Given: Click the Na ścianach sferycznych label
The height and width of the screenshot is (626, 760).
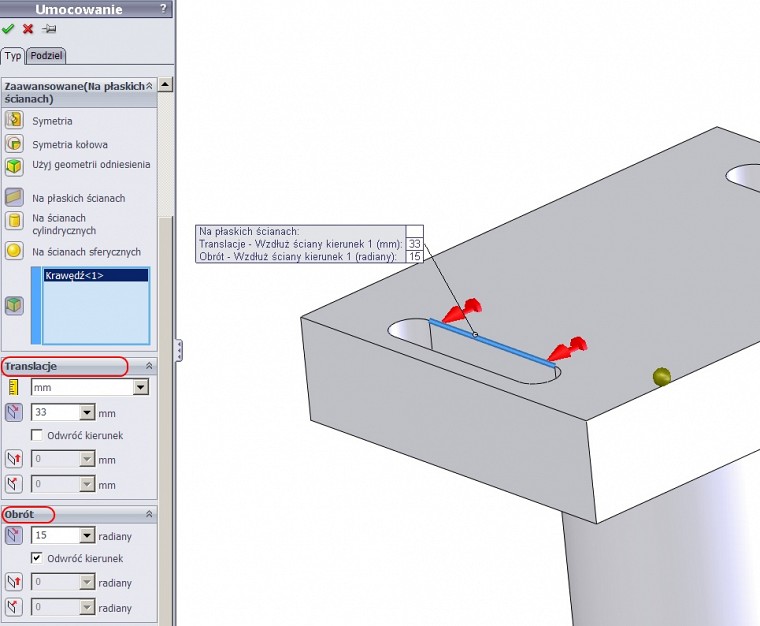Looking at the screenshot, I should [86, 252].
